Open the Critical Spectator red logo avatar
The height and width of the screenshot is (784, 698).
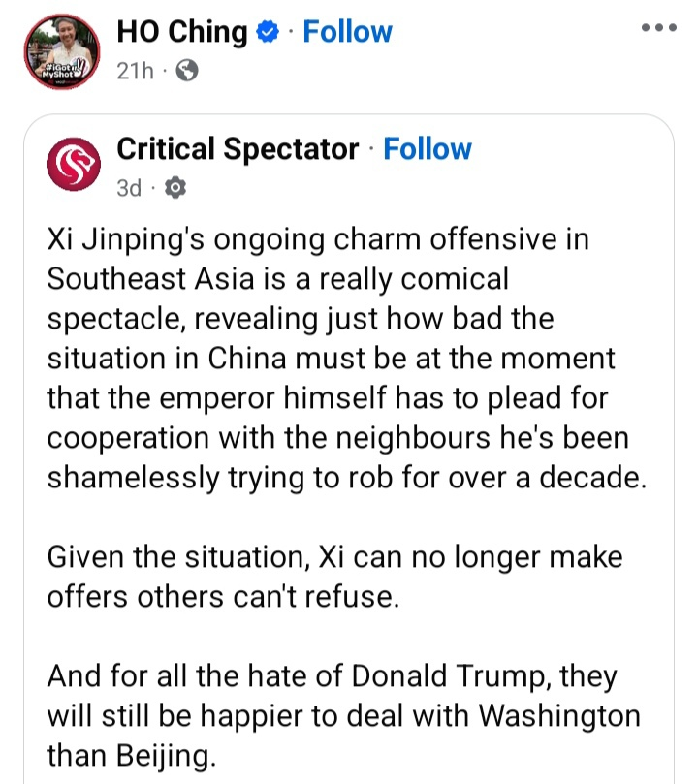[75, 165]
